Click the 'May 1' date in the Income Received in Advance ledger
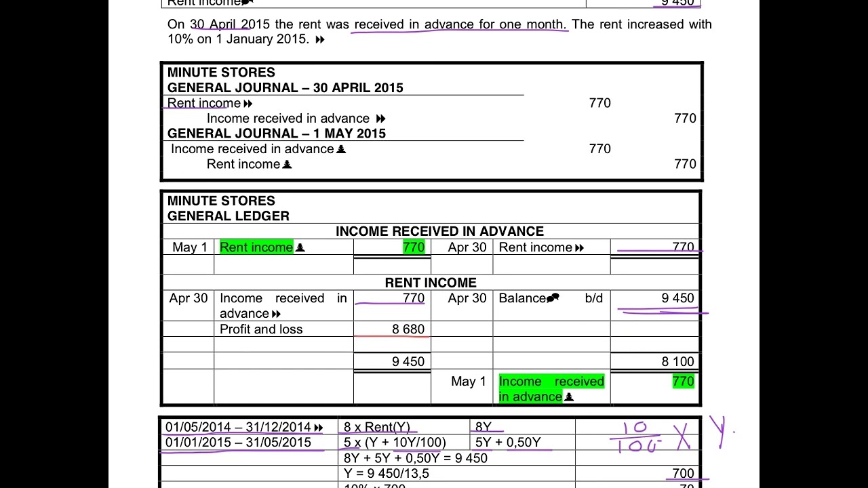The height and width of the screenshot is (488, 868). [190, 247]
